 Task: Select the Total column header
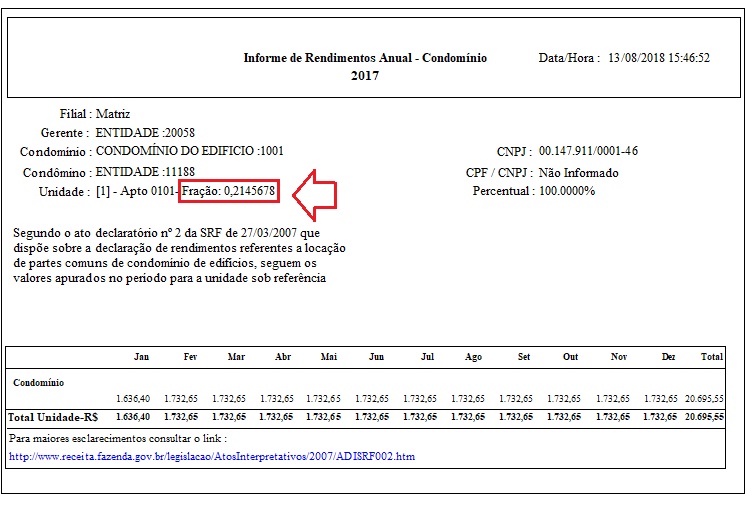point(712,357)
